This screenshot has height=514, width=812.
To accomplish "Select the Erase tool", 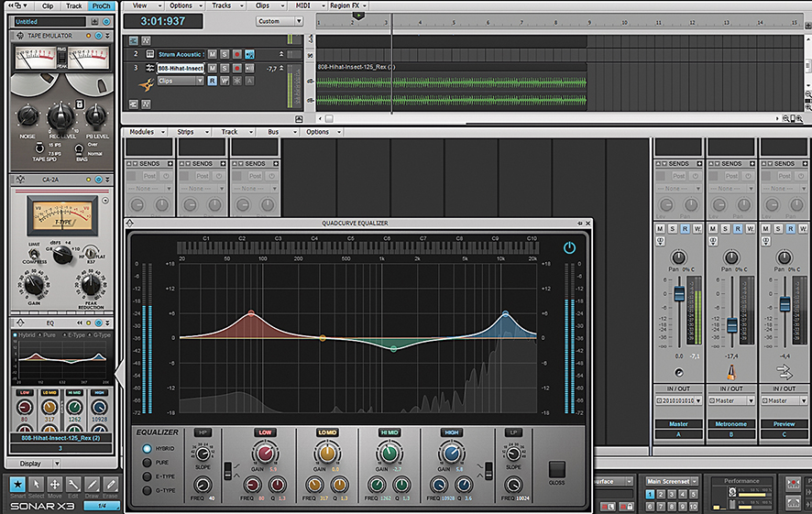I will (110, 485).
